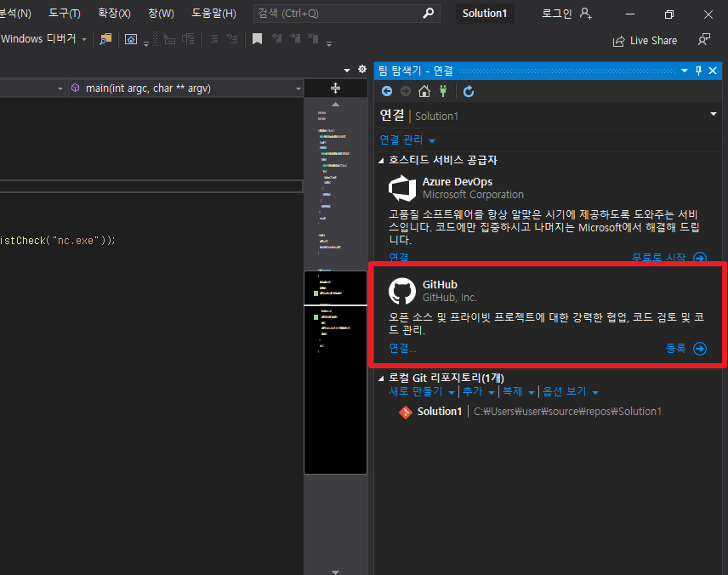Open the send feedback icon

(704, 39)
